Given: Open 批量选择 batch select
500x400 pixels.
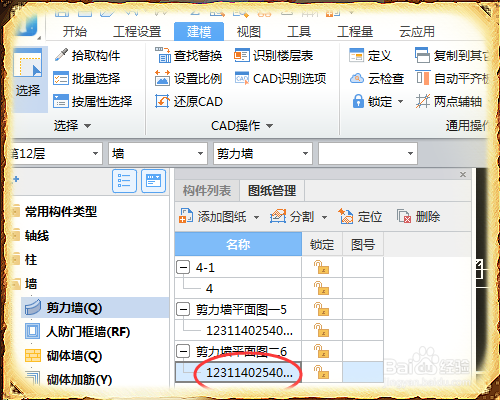Looking at the screenshot, I should [x=87, y=79].
